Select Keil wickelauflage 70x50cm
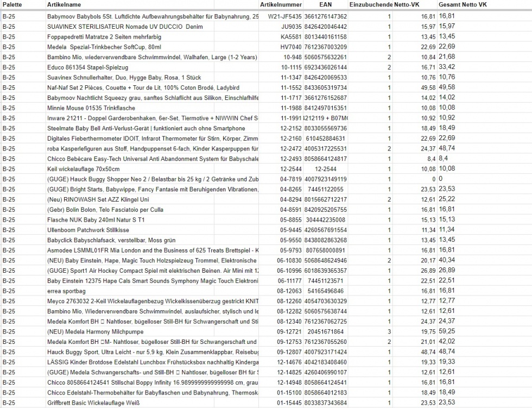The image size is (532, 408). 84,169
